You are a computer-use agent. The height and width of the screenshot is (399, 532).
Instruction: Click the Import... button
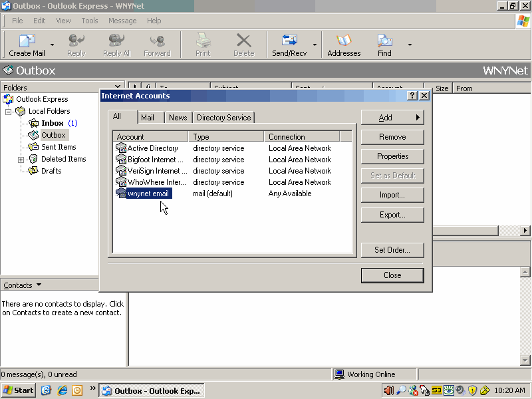392,195
